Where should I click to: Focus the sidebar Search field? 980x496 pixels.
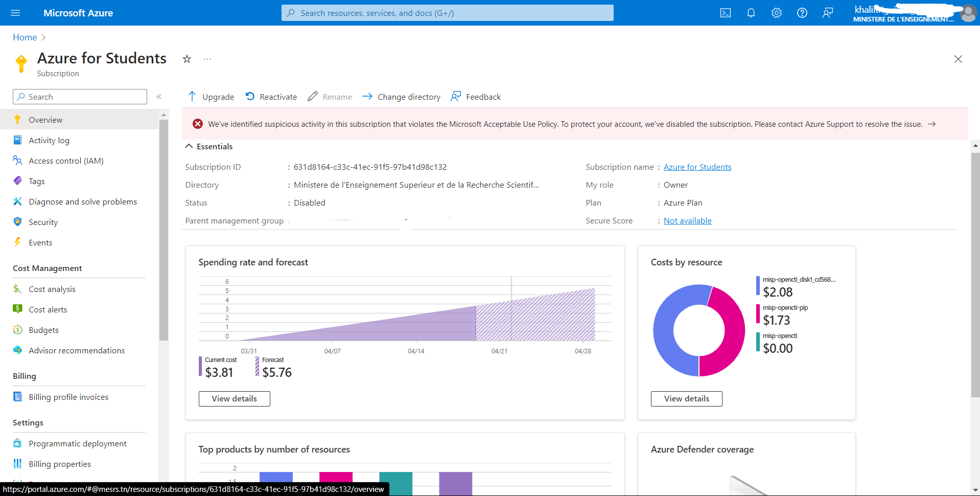pos(80,97)
